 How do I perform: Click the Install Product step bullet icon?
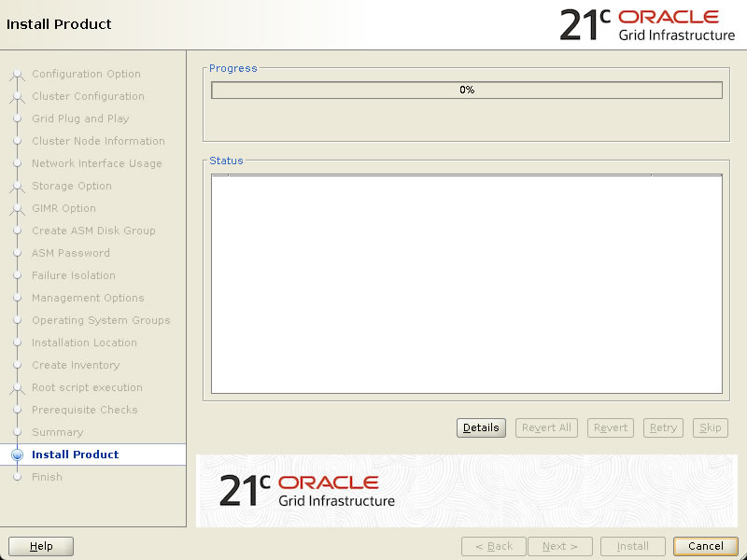pos(17,455)
